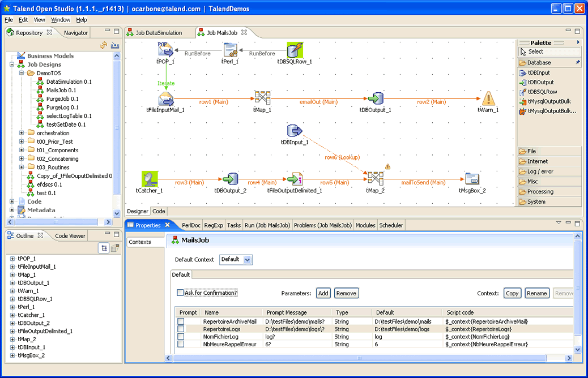Select the tPerl_1 component icon

pos(230,50)
